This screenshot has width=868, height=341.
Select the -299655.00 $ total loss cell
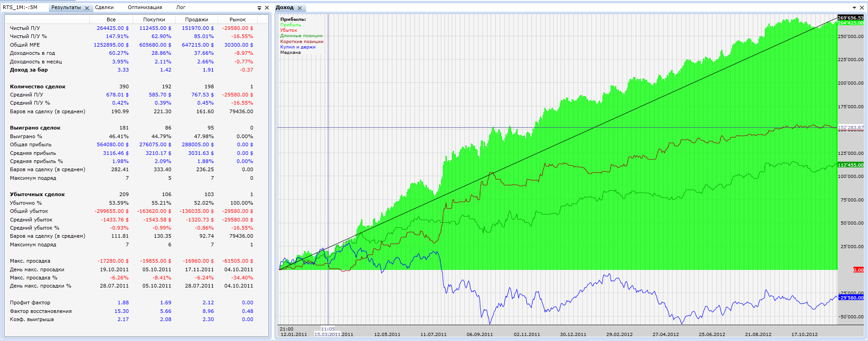(x=112, y=211)
